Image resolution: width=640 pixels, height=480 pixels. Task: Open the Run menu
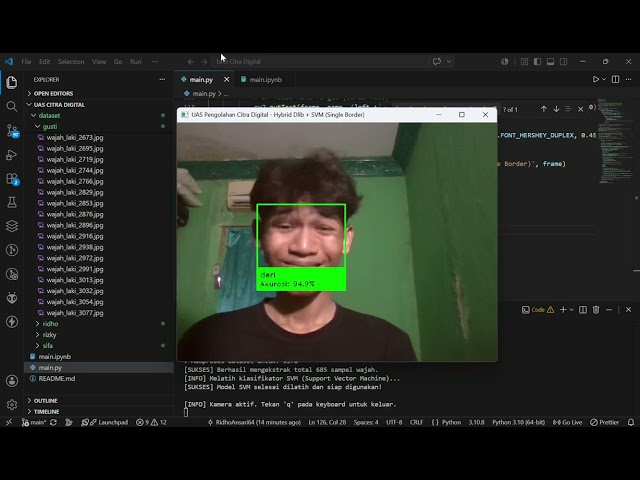pyautogui.click(x=136, y=62)
